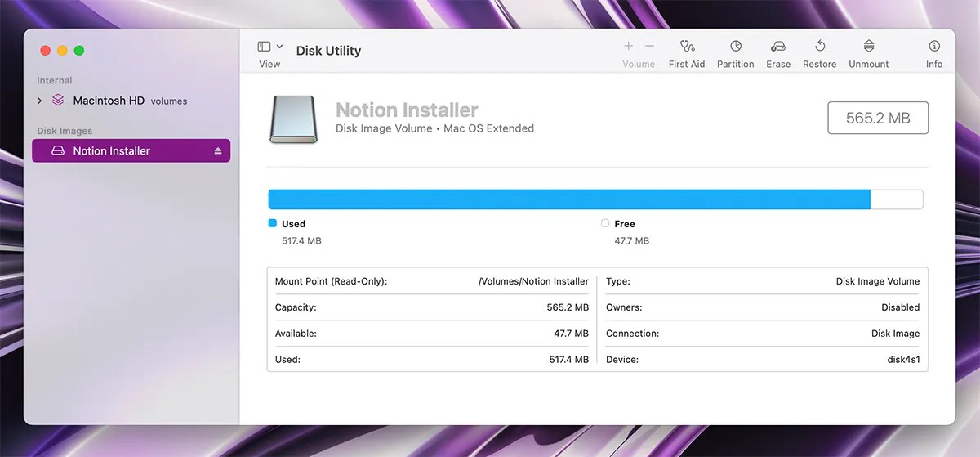Screen dimensions: 980x457
Task: Open the sidebar View menu icon
Action: click(264, 47)
